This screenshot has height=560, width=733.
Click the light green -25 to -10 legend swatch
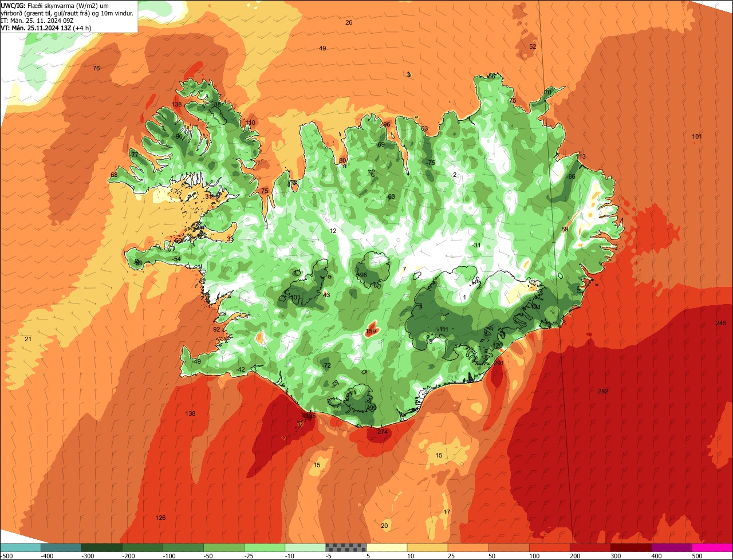[x=265, y=547]
